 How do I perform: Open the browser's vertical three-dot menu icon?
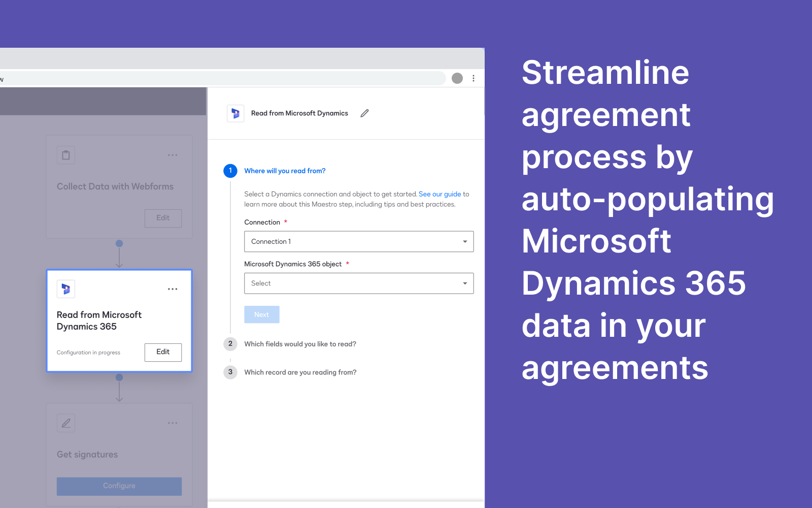tap(473, 78)
